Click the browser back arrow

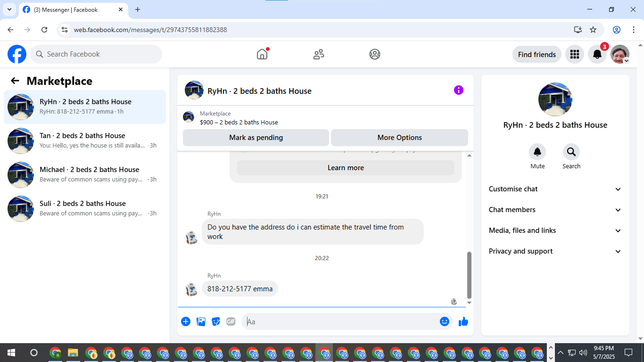click(10, 30)
